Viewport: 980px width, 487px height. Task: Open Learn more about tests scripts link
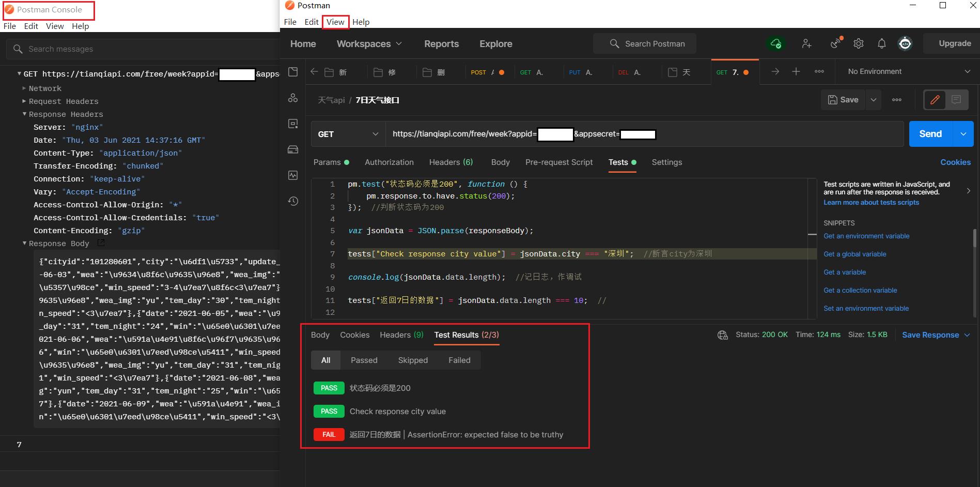(871, 203)
